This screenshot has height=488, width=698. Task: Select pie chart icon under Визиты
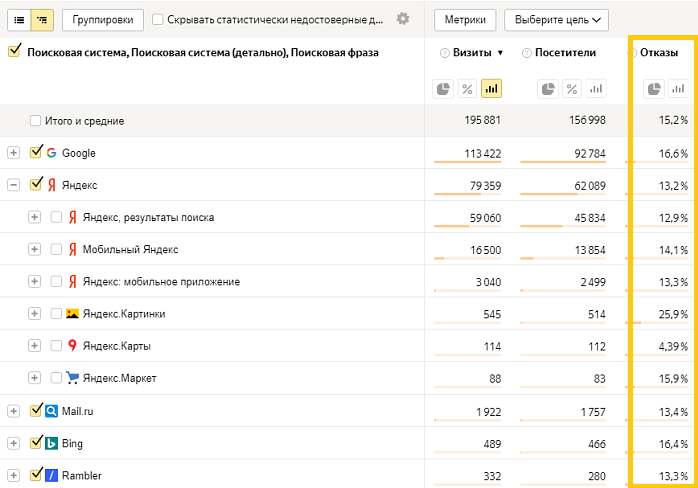coord(443,89)
